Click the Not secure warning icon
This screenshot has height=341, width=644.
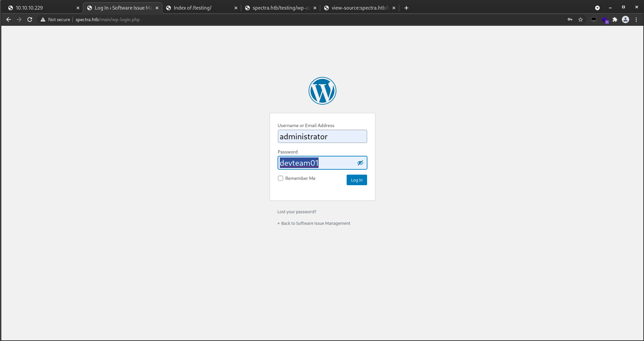pos(43,19)
